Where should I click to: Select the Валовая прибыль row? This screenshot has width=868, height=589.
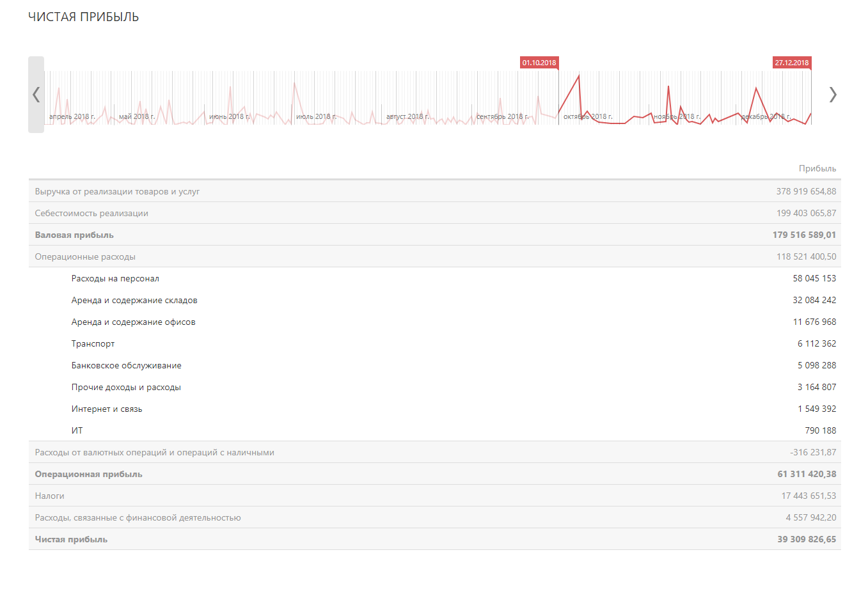pyautogui.click(x=74, y=235)
